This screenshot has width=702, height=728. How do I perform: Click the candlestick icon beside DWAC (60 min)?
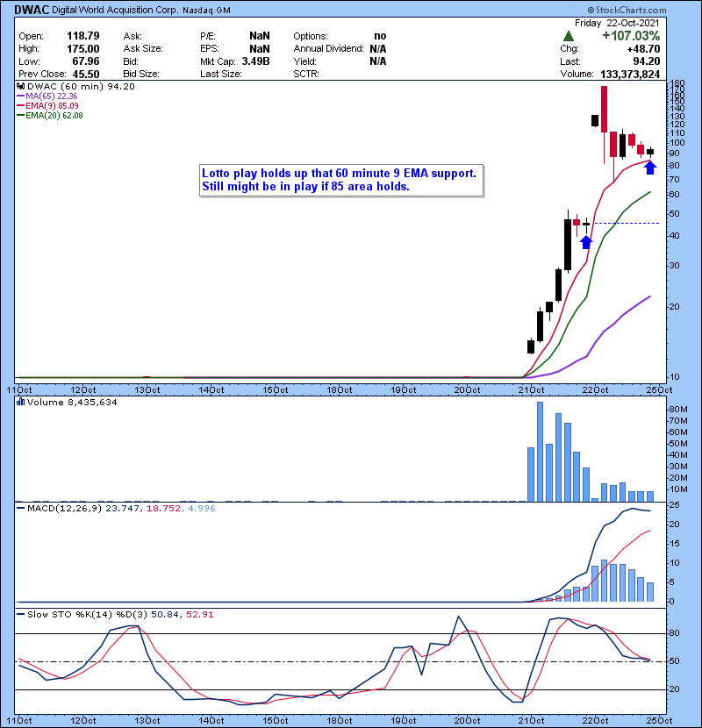point(20,86)
